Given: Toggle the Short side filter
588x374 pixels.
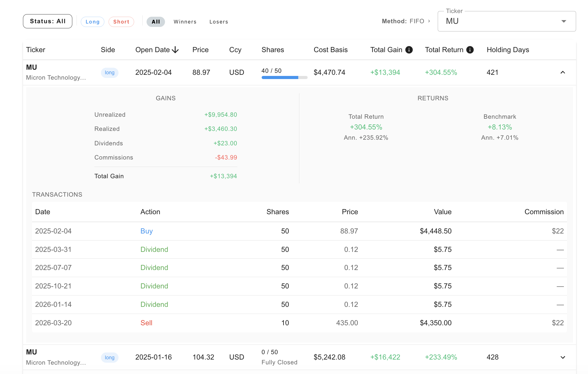Looking at the screenshot, I should pyautogui.click(x=121, y=22).
